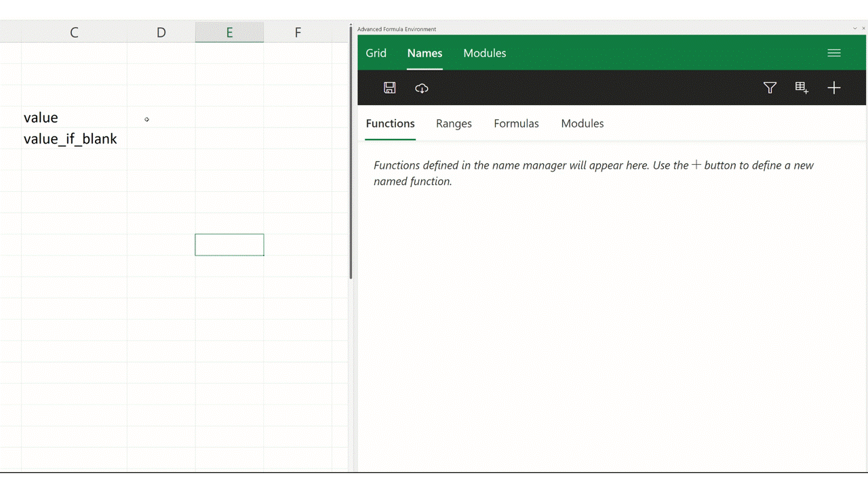Add a new name with plus icon
This screenshot has width=868, height=488.
834,87
